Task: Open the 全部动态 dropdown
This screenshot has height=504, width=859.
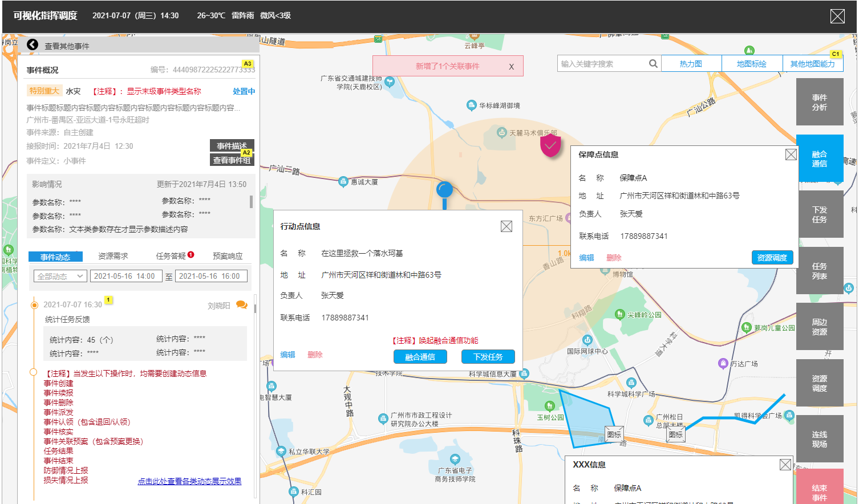Action: tap(60, 276)
